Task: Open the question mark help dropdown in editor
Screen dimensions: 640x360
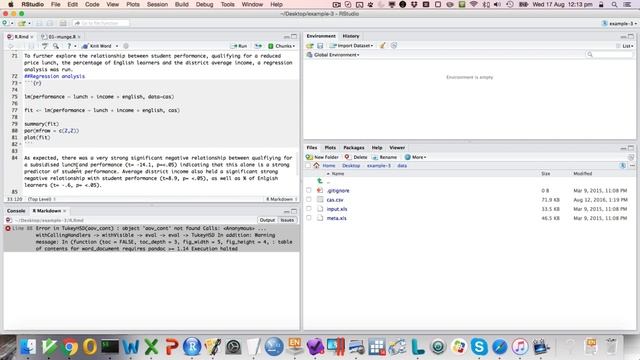Action: pos(71,46)
